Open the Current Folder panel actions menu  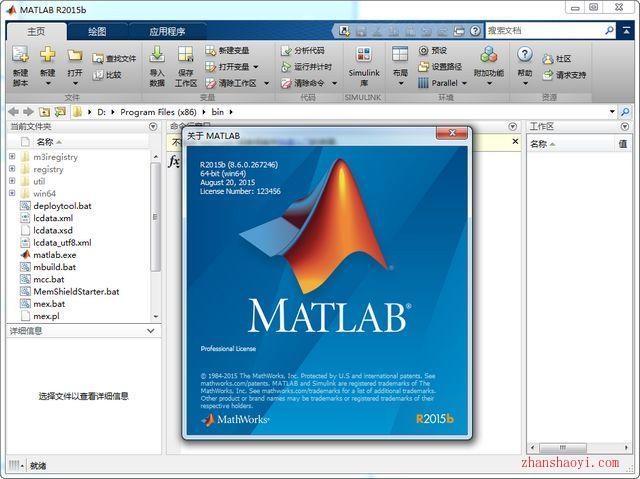point(153,127)
